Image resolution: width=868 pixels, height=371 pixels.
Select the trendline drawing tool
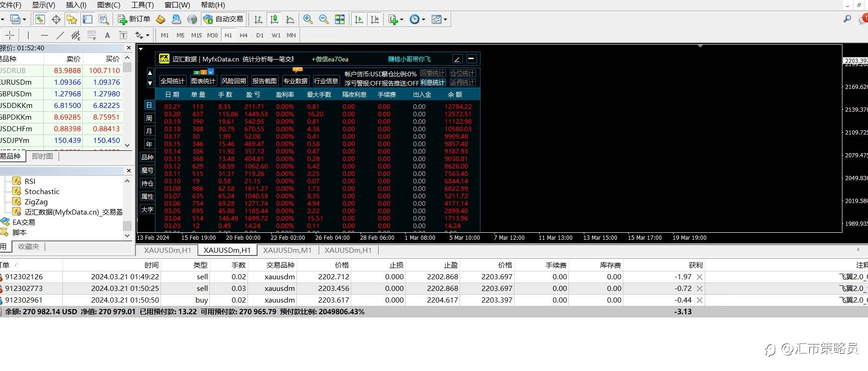(x=60, y=35)
